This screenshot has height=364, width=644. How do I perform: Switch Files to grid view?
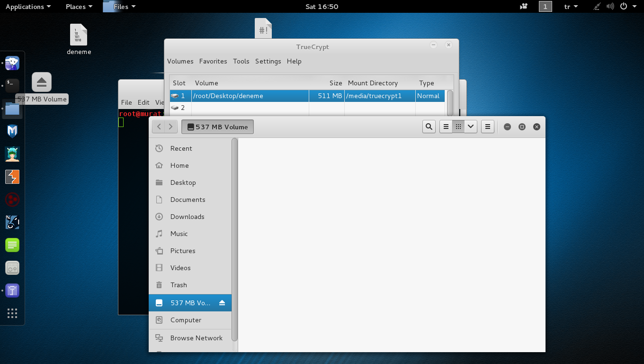pos(458,127)
